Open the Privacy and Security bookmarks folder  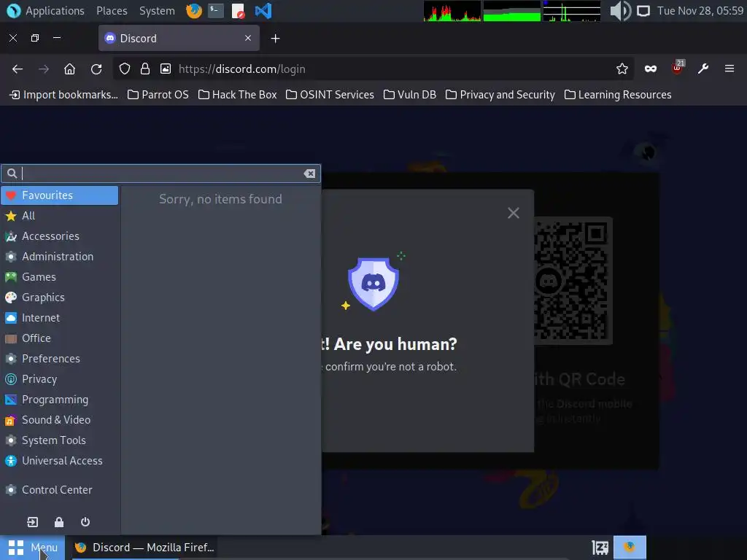click(x=500, y=95)
